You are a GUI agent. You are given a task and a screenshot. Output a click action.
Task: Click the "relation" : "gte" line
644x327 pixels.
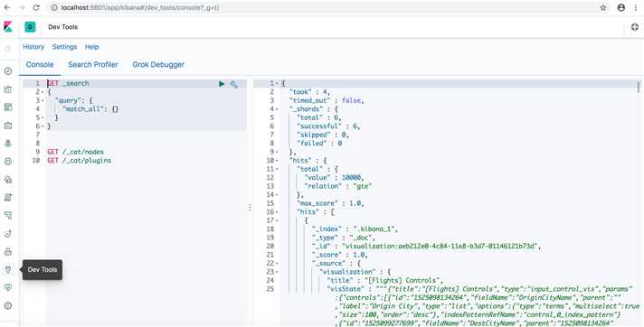coord(337,186)
